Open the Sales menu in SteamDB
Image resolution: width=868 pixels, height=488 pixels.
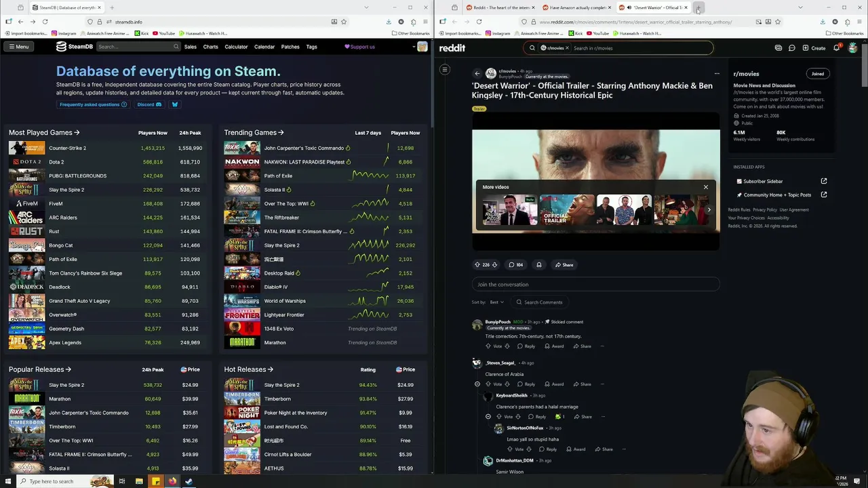click(x=191, y=47)
